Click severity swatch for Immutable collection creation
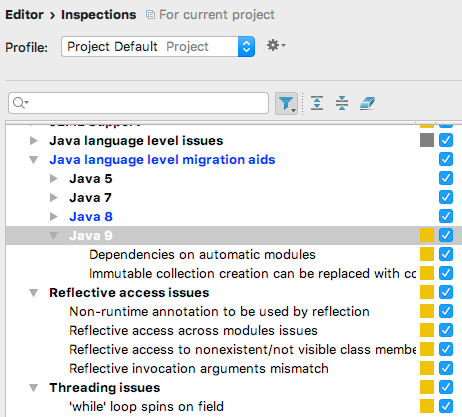This screenshot has width=462, height=417. point(427,273)
